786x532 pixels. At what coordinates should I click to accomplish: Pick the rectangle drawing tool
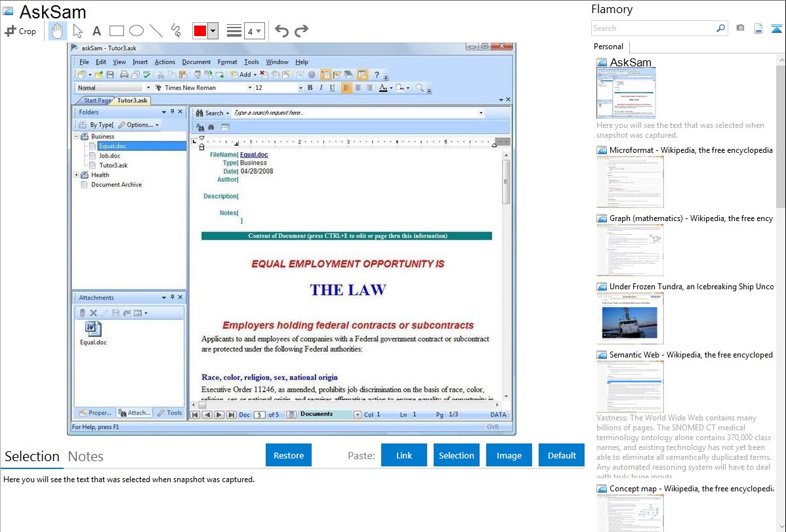(x=116, y=31)
